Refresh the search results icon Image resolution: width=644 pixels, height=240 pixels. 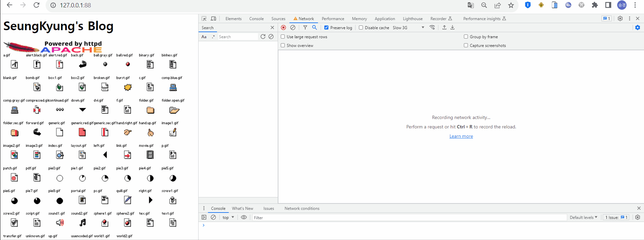263,37
